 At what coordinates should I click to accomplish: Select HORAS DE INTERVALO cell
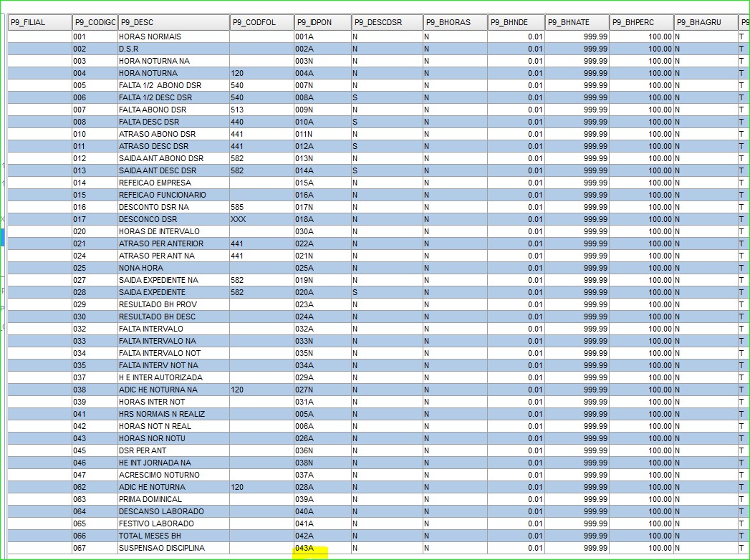coord(173,231)
